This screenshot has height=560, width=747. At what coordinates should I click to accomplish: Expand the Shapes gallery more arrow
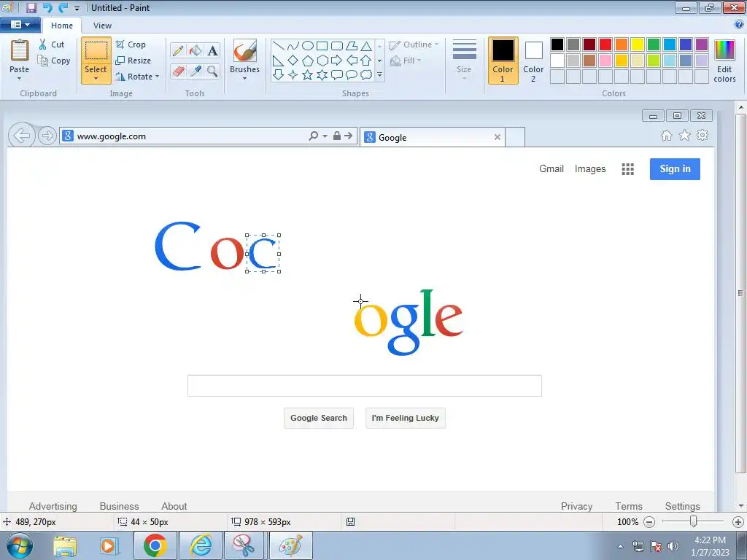(x=379, y=75)
